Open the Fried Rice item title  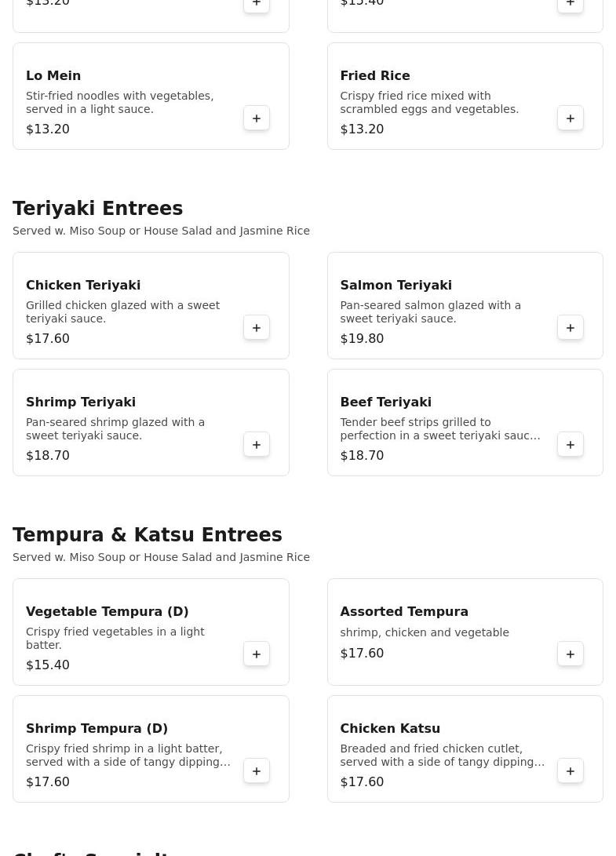pos(375,76)
